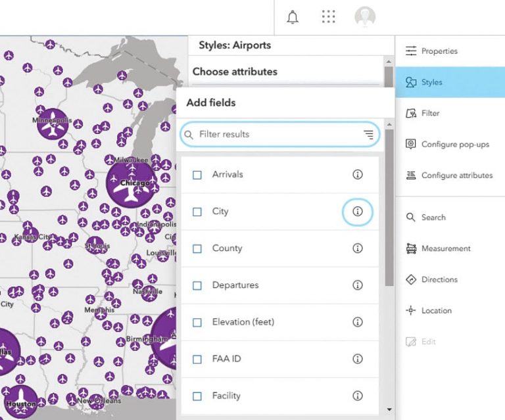Click the Minneapolis airport symbol on map

(53, 124)
